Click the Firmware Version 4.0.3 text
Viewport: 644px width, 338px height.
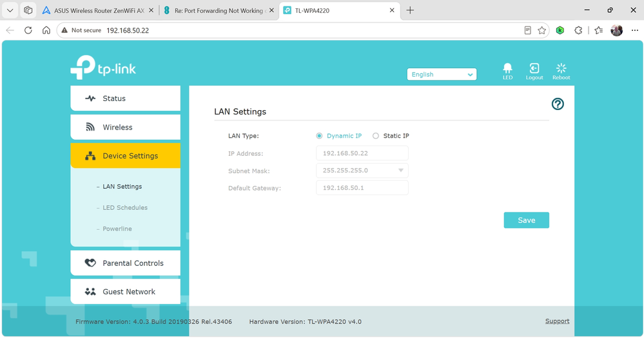(153, 322)
